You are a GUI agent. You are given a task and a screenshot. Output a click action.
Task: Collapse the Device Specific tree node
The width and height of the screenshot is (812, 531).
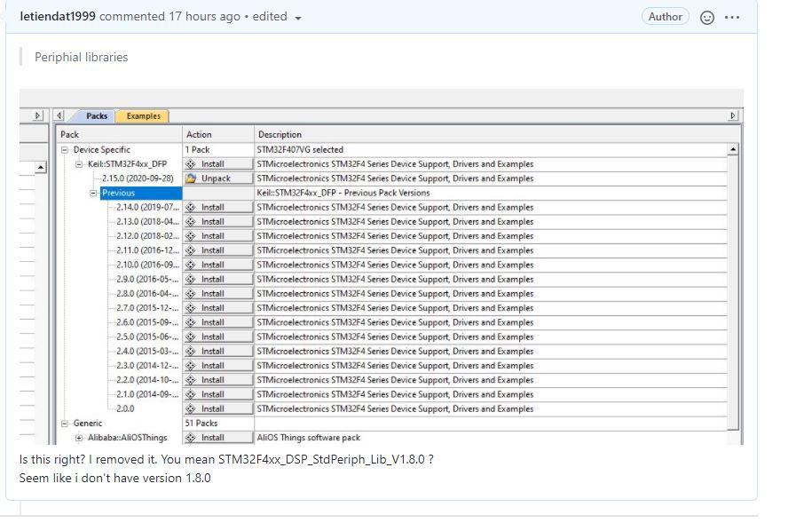[65, 150]
